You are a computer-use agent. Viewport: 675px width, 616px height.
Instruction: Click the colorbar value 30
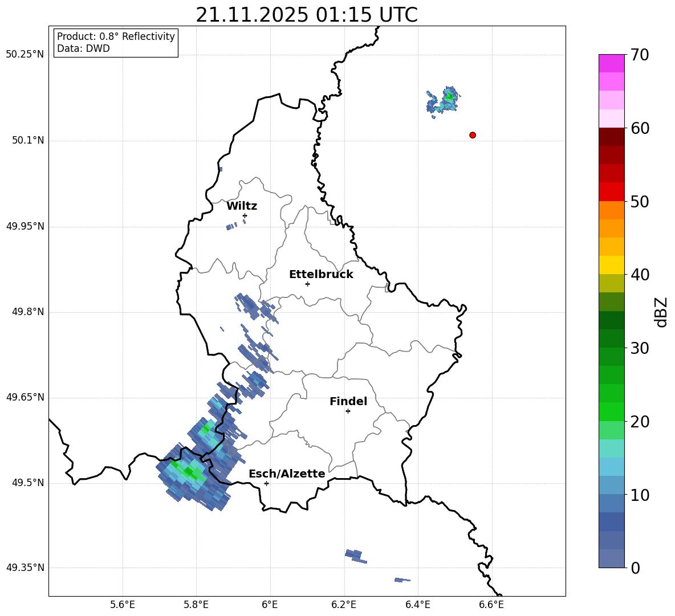tap(640, 348)
